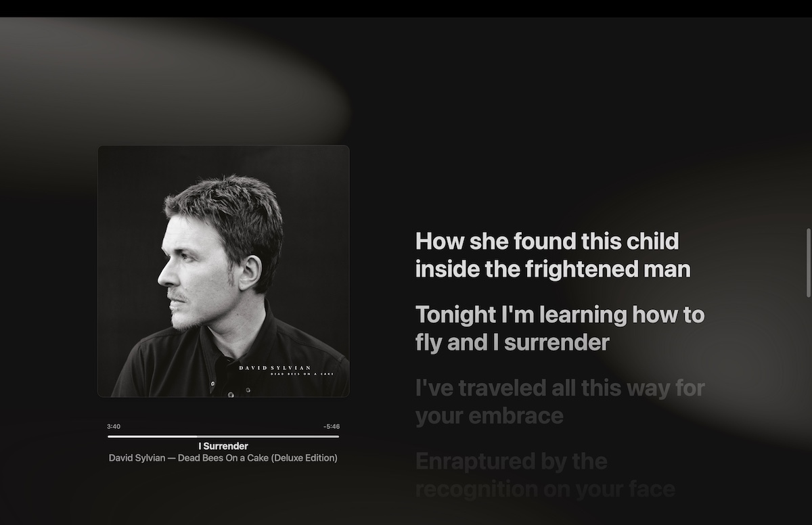Seek by clicking the unplayed progress bar portion
The height and width of the screenshot is (525, 812).
click(268, 436)
